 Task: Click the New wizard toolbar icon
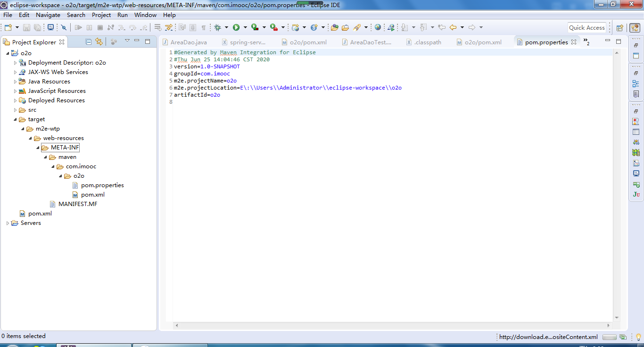click(x=8, y=27)
